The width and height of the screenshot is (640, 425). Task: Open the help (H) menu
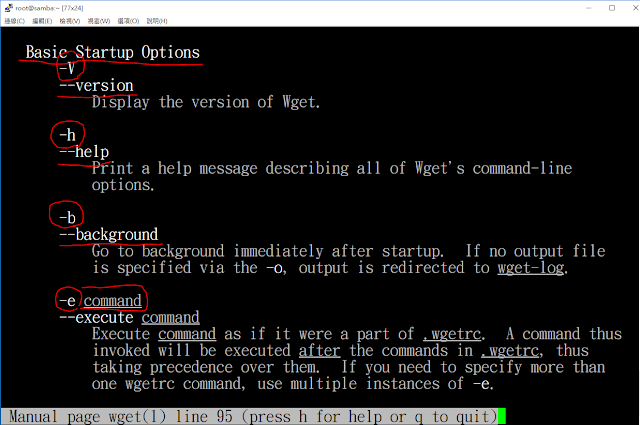coord(157,21)
